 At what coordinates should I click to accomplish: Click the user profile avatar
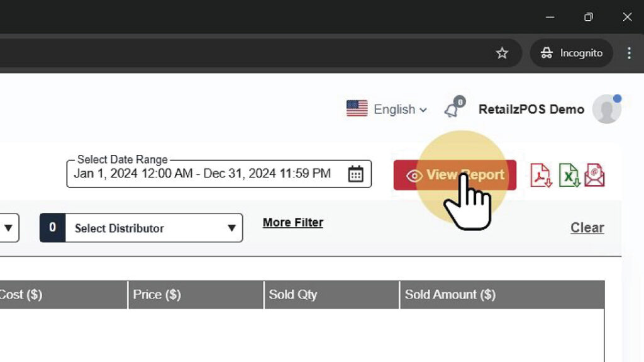[x=606, y=110]
